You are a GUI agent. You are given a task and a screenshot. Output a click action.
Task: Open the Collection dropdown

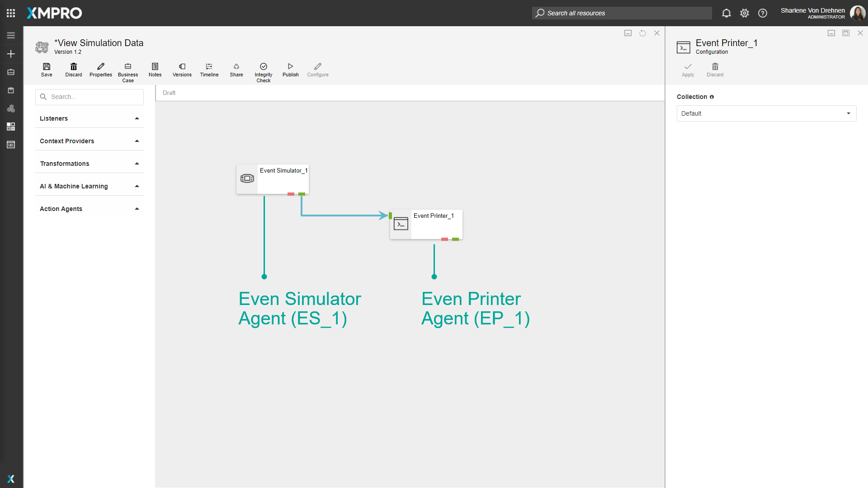coord(766,113)
